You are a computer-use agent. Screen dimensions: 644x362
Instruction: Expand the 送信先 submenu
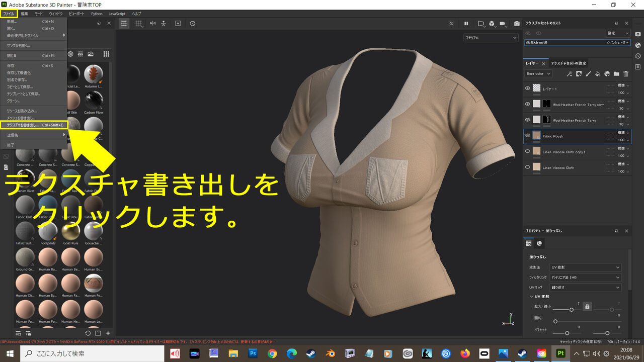tap(34, 135)
